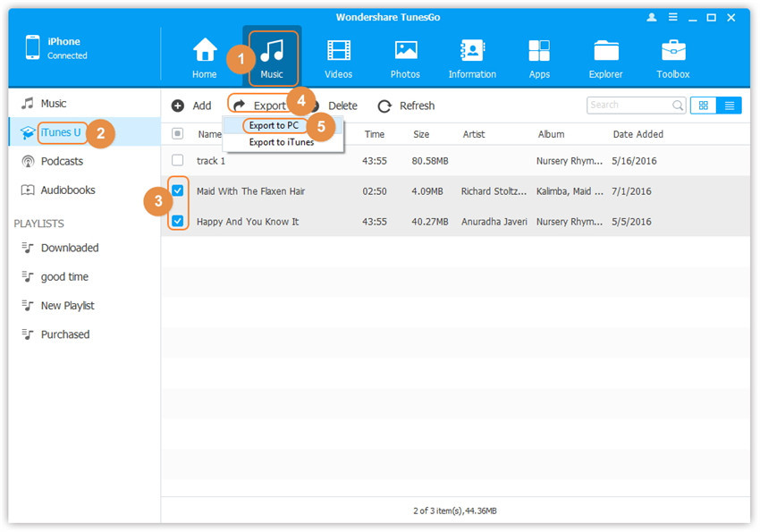Click the search magnifier icon
The height and width of the screenshot is (532, 760).
[x=678, y=106]
